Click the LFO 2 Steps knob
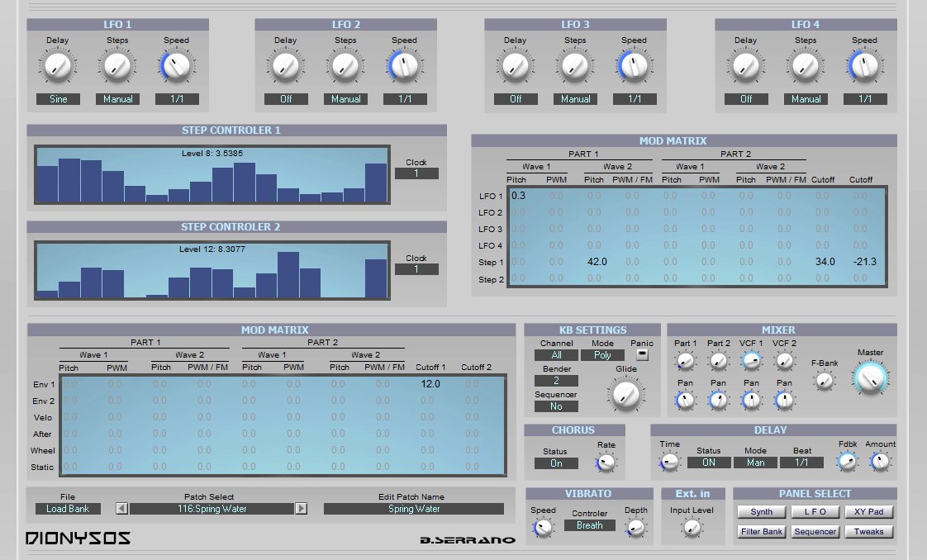The width and height of the screenshot is (927, 560). pyautogui.click(x=345, y=67)
